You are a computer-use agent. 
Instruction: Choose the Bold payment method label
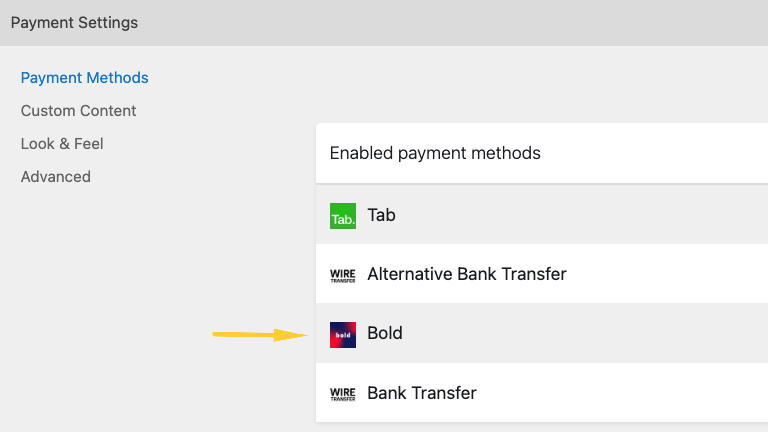click(x=385, y=333)
